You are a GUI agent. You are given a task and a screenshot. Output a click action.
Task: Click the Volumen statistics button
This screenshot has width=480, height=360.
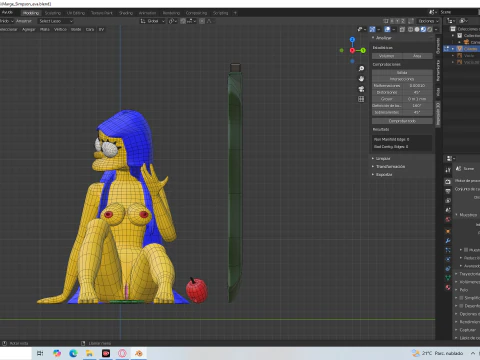point(387,56)
